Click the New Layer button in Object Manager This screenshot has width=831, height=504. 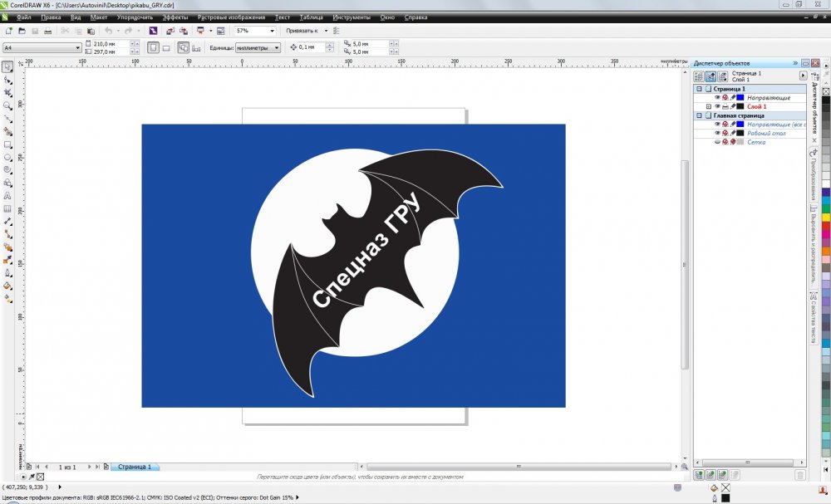tap(699, 474)
